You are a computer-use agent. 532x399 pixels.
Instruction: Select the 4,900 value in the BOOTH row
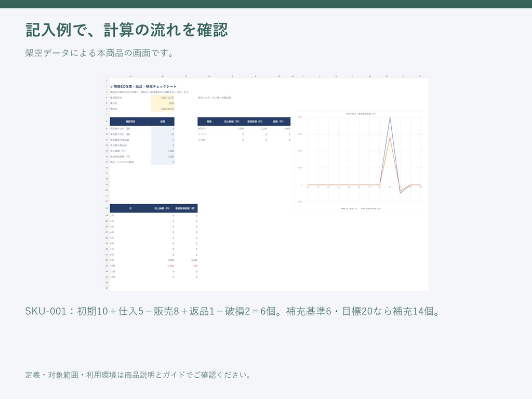pyautogui.click(x=287, y=129)
